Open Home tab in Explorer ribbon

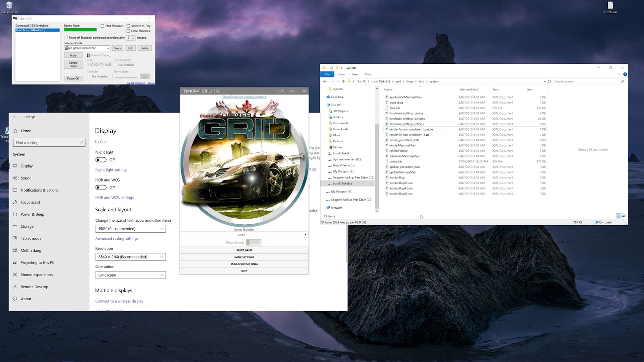click(x=341, y=74)
